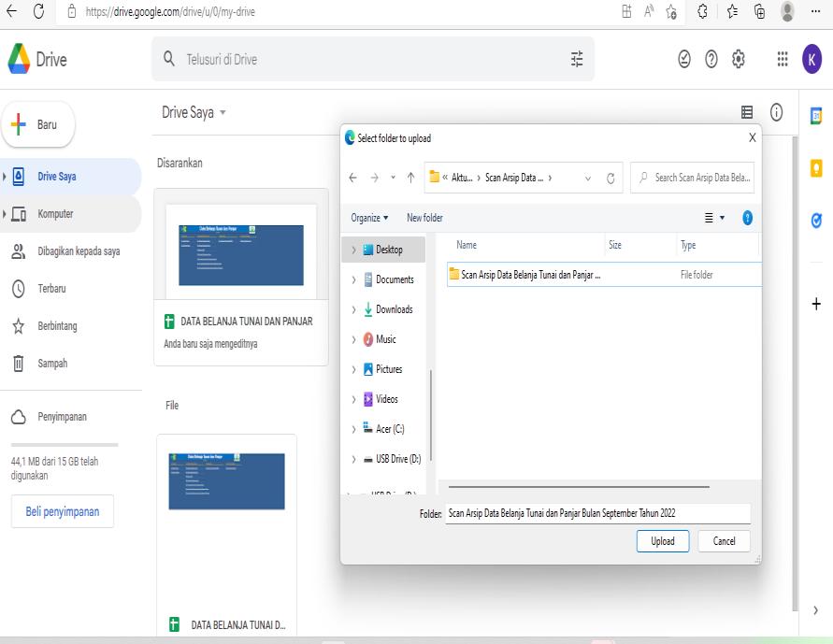Screen dimensions: 833x644
Task: Show details info panel icon
Action: tap(776, 112)
